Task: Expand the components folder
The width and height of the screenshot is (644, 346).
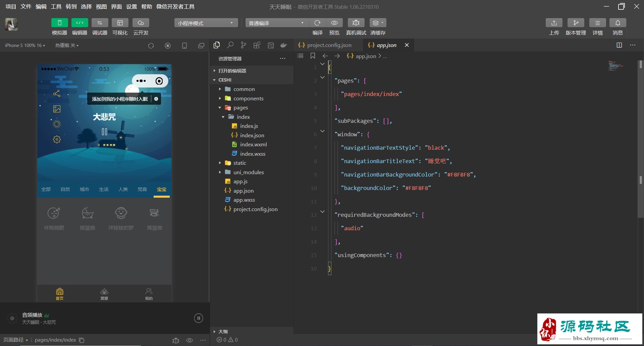Action: pos(252,98)
